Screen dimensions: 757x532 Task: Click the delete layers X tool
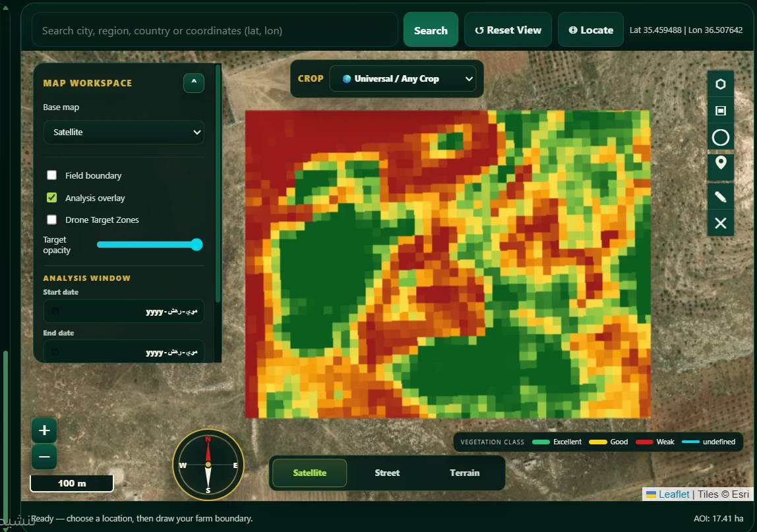pyautogui.click(x=720, y=223)
